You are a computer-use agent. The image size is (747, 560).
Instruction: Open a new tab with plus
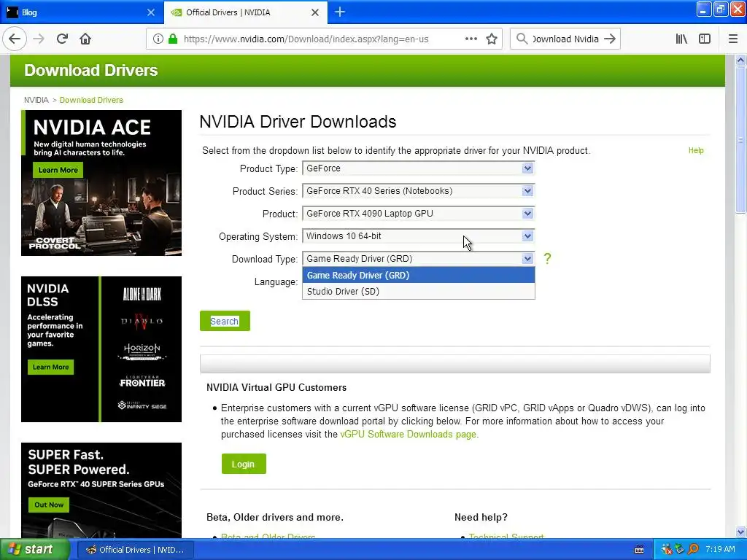pyautogui.click(x=340, y=12)
